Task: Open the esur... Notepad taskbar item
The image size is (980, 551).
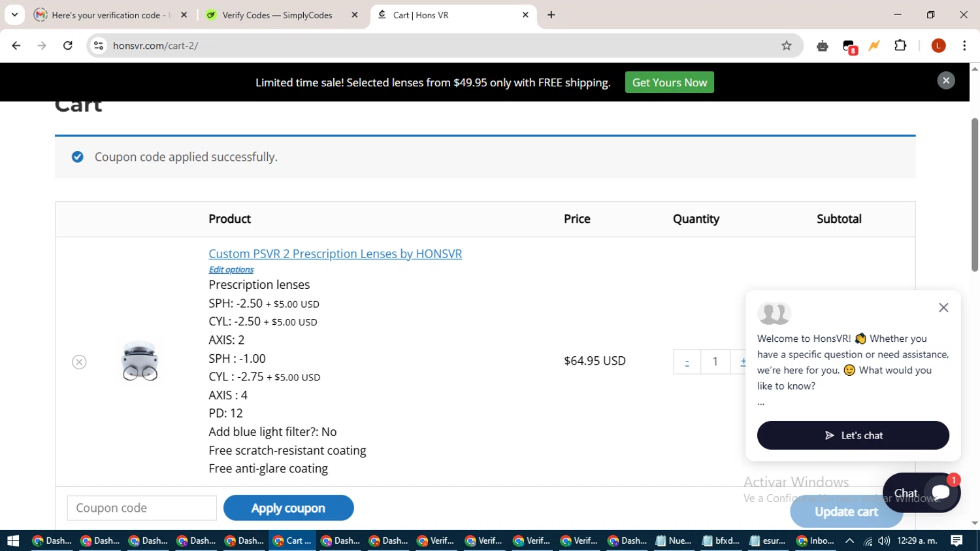Action: click(x=768, y=541)
